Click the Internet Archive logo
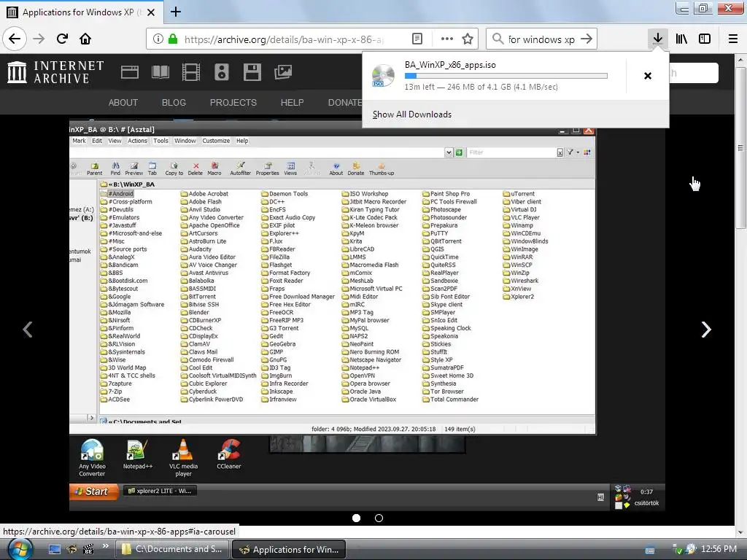Viewport: 747px width, 560px height. tap(55, 72)
